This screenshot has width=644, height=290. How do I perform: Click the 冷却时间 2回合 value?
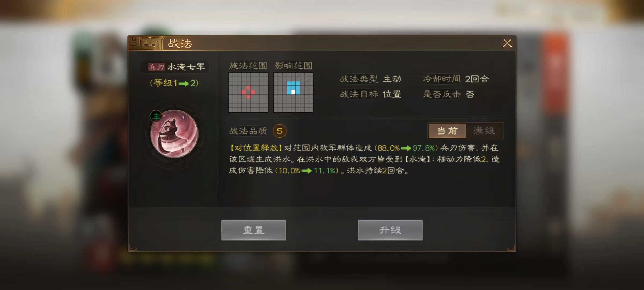pyautogui.click(x=477, y=79)
